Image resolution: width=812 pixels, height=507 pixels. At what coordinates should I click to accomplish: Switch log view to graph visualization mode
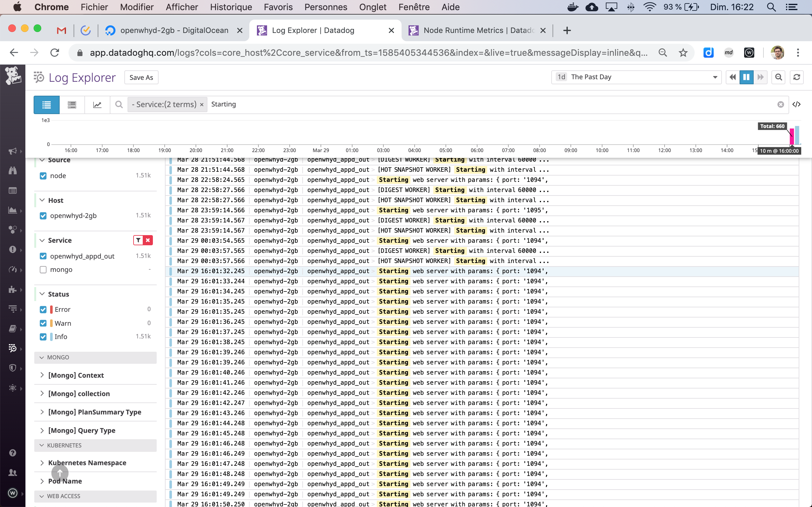point(97,105)
